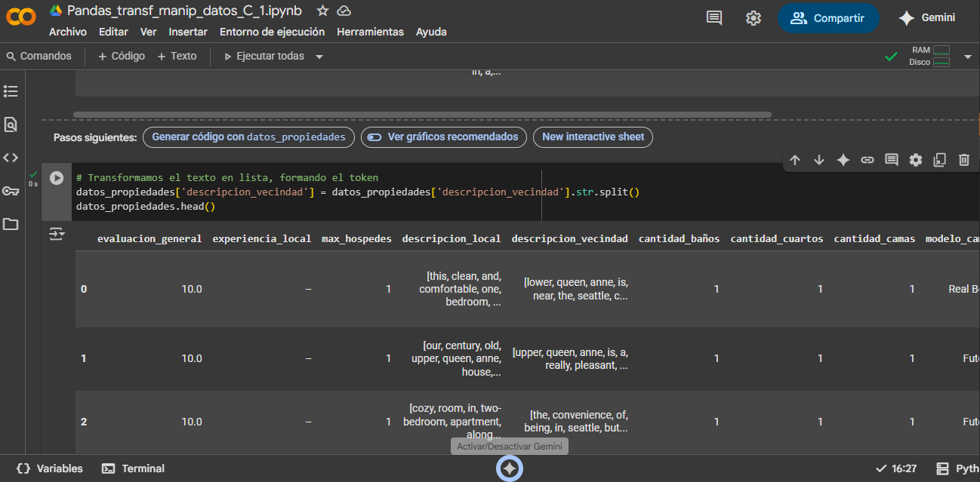Click cell '[cozy, room, in, two-' text
Image resolution: width=980 pixels, height=482 pixels.
click(455, 408)
